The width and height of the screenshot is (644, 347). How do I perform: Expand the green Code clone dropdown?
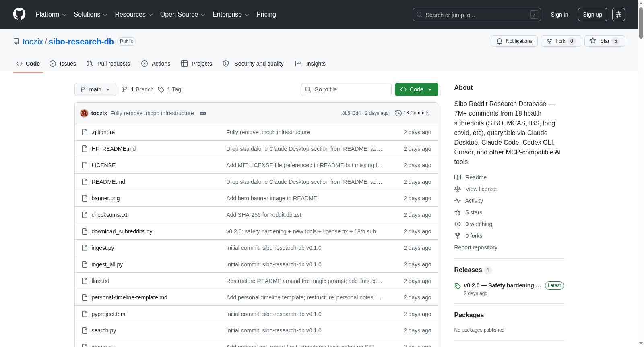pos(417,89)
